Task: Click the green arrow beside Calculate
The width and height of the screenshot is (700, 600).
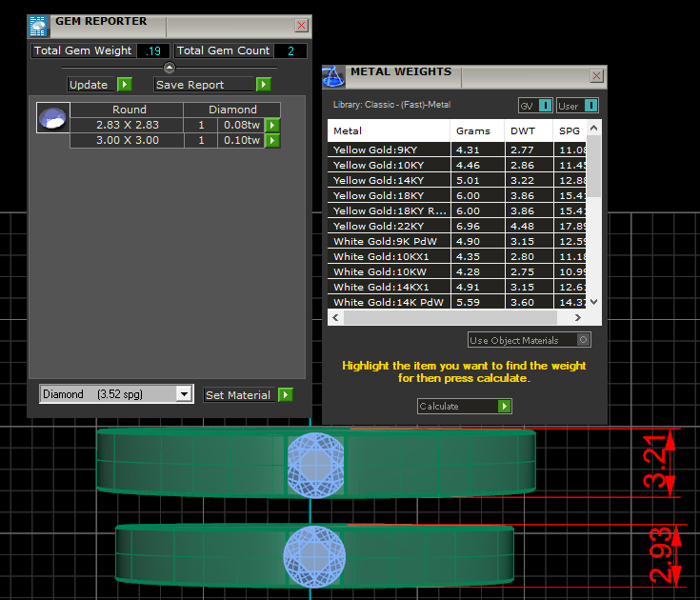Action: pos(505,407)
